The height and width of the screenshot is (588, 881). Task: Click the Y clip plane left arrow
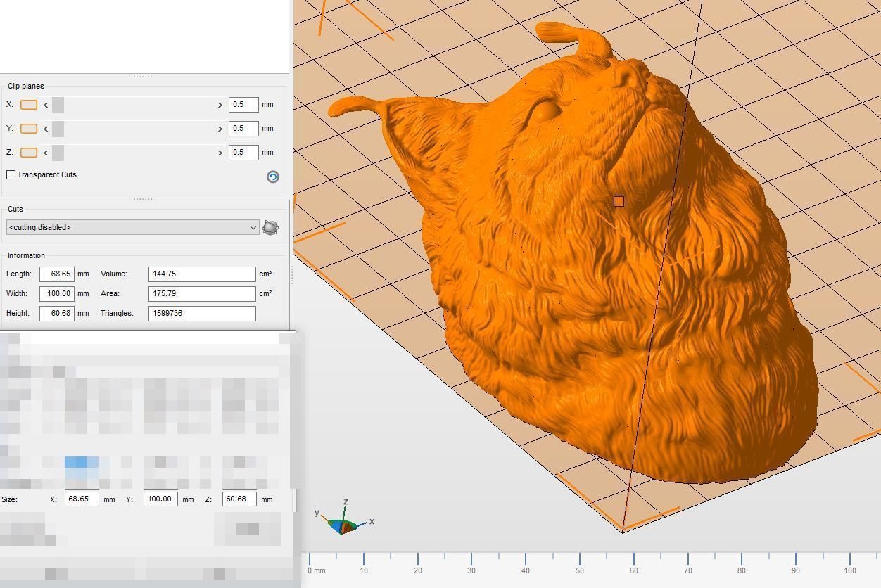coord(46,129)
